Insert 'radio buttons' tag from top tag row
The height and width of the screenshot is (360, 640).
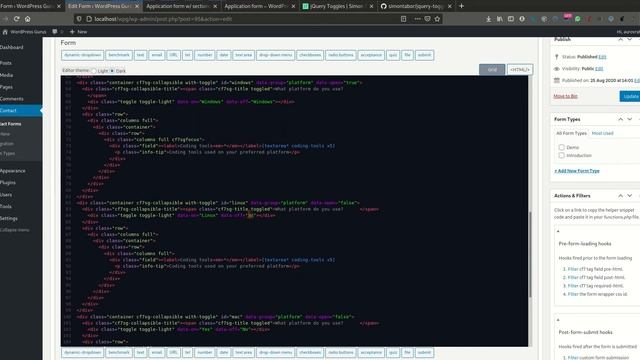pyautogui.click(x=341, y=55)
